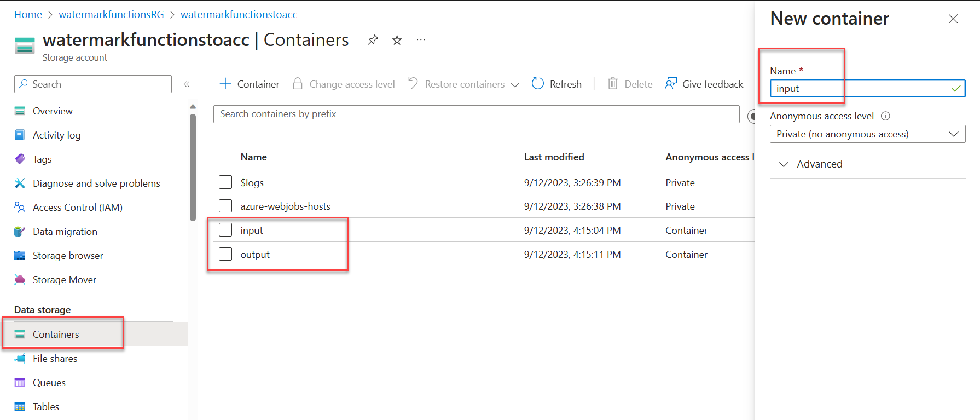Open the input container name

[252, 231]
